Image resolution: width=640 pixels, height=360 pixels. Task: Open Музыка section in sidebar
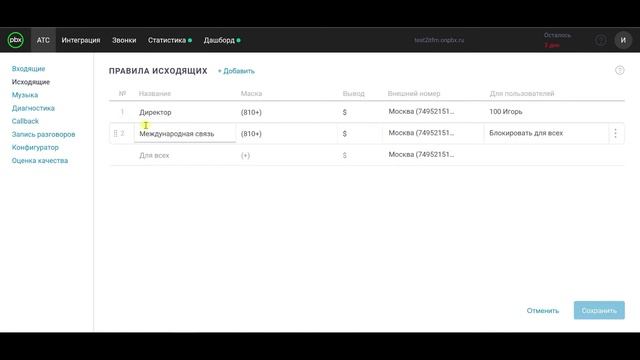(25, 95)
